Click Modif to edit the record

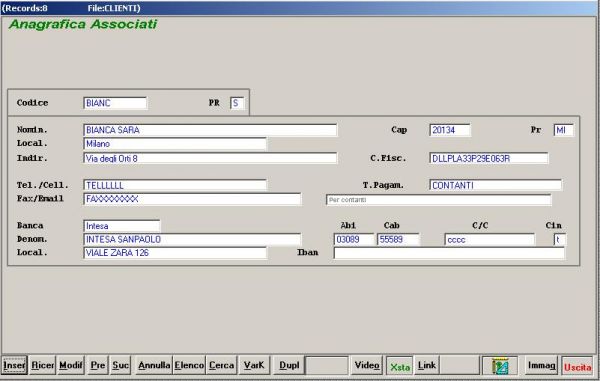(70, 365)
